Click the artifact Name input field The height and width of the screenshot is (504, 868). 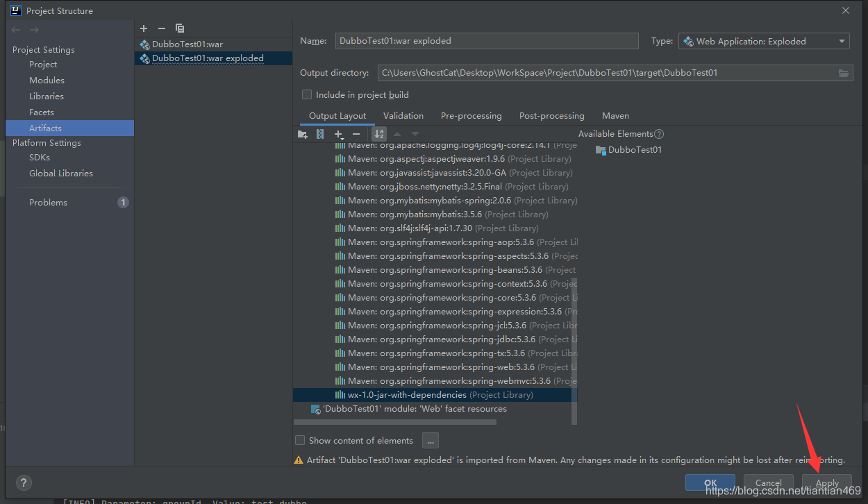(x=487, y=41)
